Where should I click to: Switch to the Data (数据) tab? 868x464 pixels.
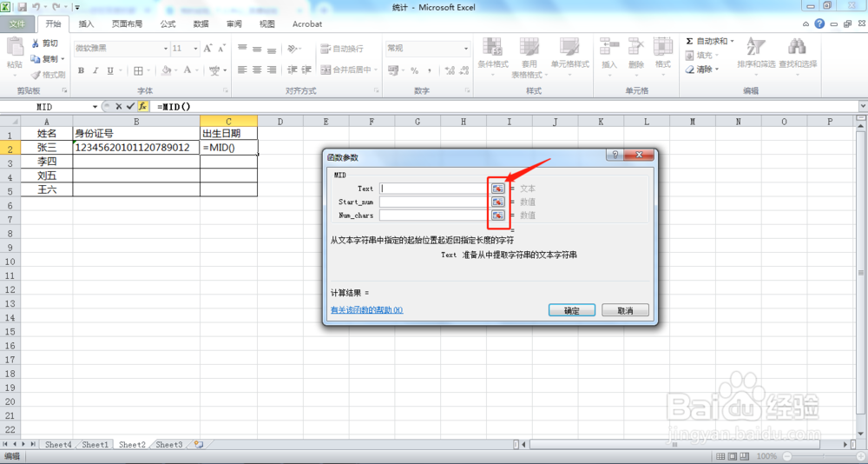(201, 23)
